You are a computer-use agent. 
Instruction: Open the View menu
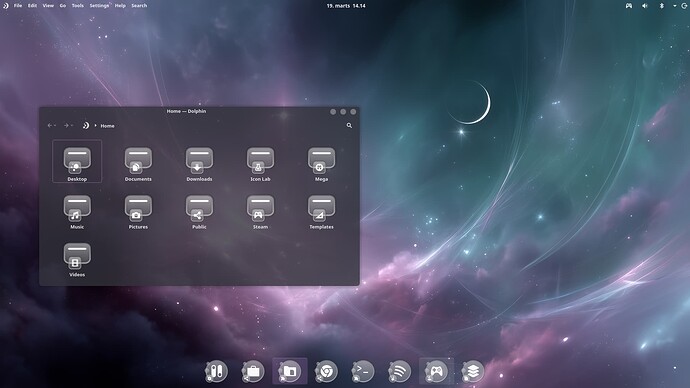click(x=48, y=6)
